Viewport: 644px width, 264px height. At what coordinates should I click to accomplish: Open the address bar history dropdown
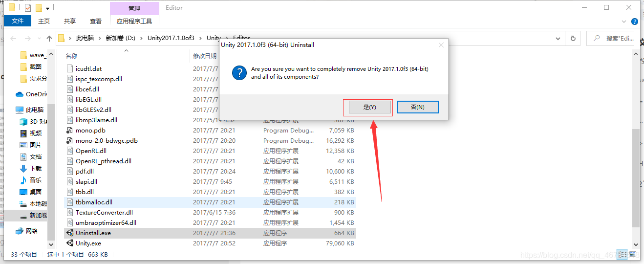click(558, 38)
